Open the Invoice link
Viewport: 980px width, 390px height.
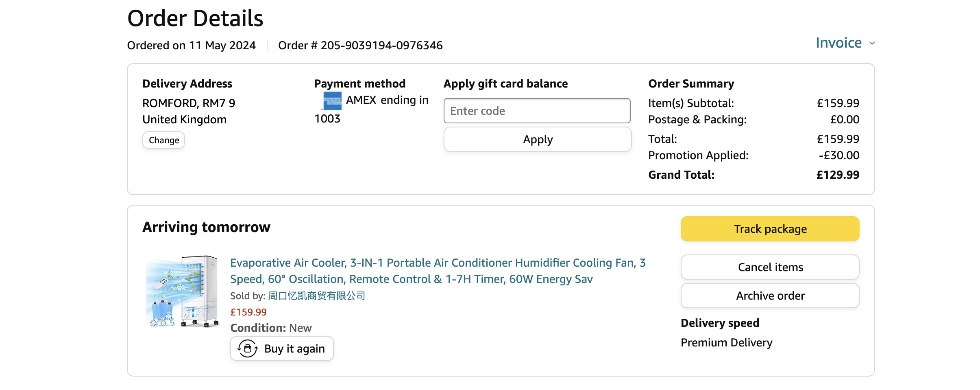click(838, 43)
